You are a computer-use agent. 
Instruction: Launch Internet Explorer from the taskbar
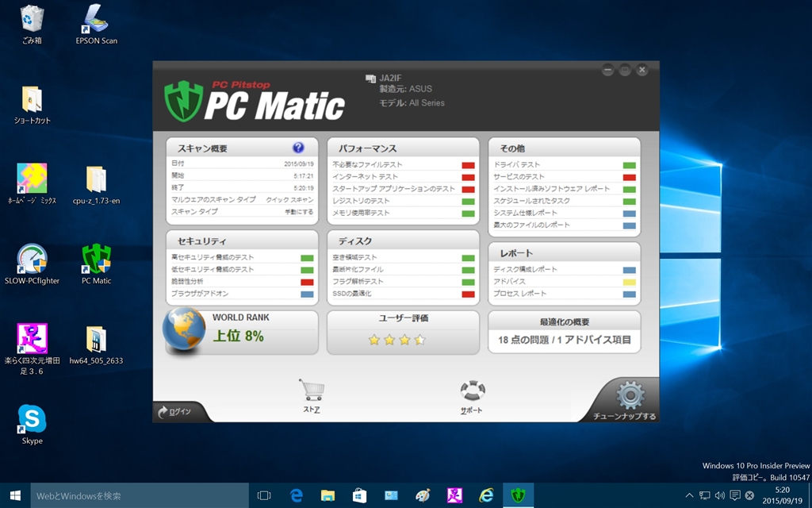pos(486,495)
